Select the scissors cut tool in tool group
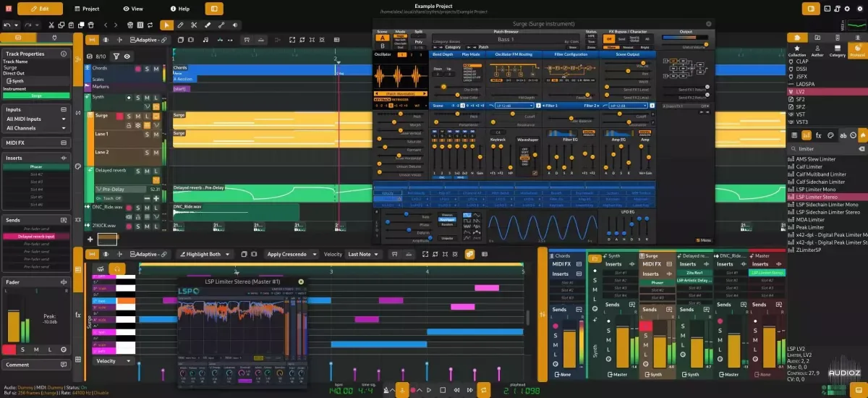The height and width of the screenshot is (398, 868). [x=194, y=25]
